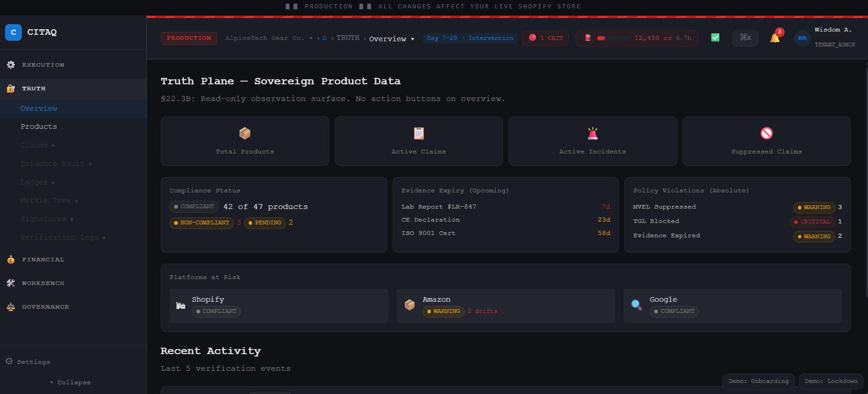Screen dimensions: 868x394
Task: Click the TENANT_ADMIN role label
Action: coord(835,44)
